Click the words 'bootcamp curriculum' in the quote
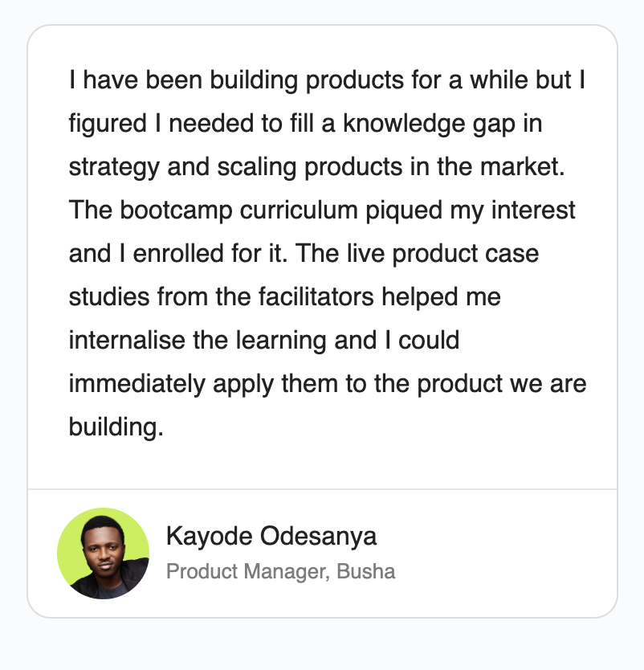Viewport: 644px width, 670px height. (x=238, y=210)
